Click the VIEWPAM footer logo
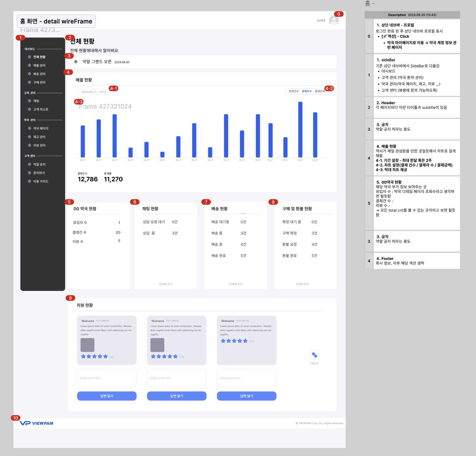 coord(36,423)
